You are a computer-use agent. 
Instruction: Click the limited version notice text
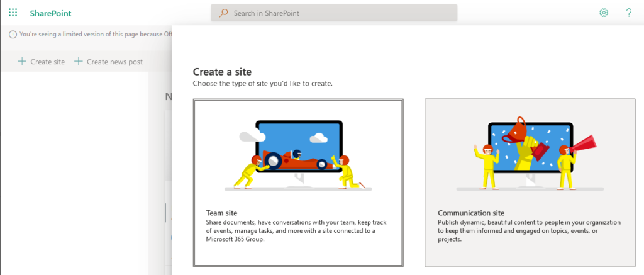(x=96, y=35)
